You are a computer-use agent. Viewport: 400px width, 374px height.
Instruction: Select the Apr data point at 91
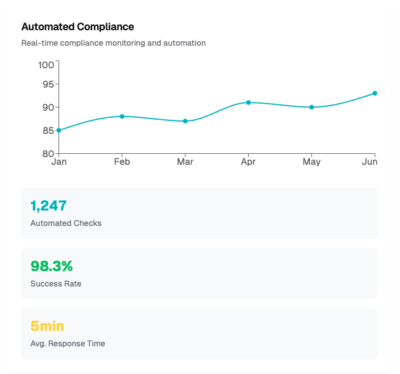coord(248,102)
